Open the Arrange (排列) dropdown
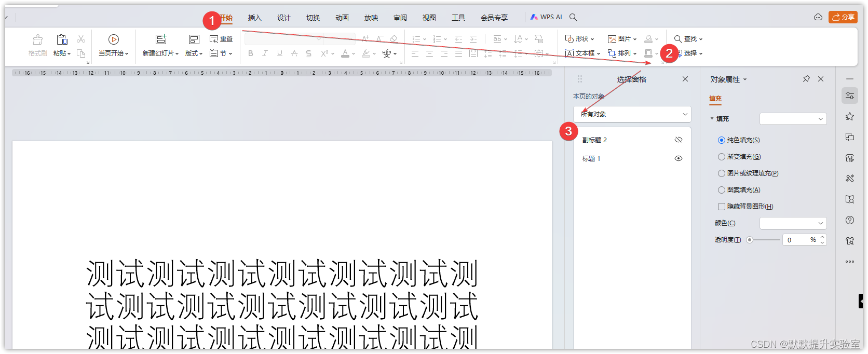Viewport: 868px width, 354px height. [x=622, y=53]
